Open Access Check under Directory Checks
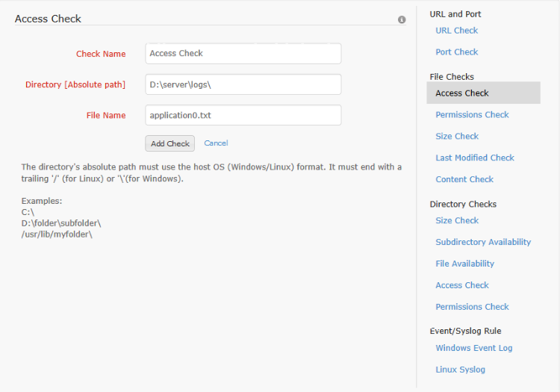The height and width of the screenshot is (392, 560). click(x=462, y=285)
